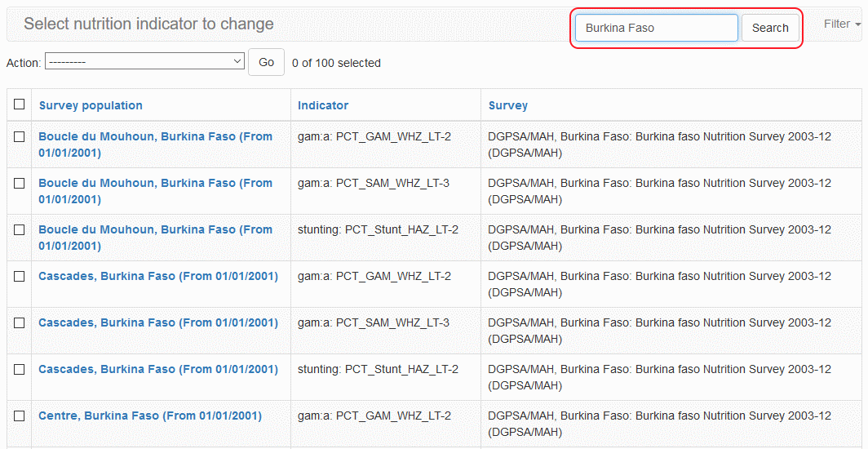Click the Burkina Faso search input field
This screenshot has width=868, height=449.
[x=656, y=28]
